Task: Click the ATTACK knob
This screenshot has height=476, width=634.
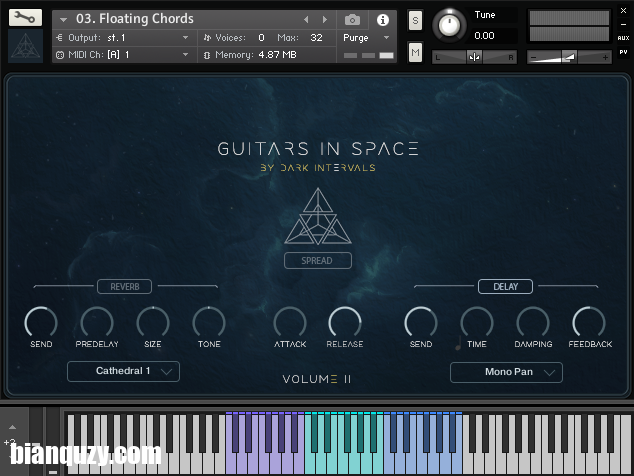Action: [290, 322]
